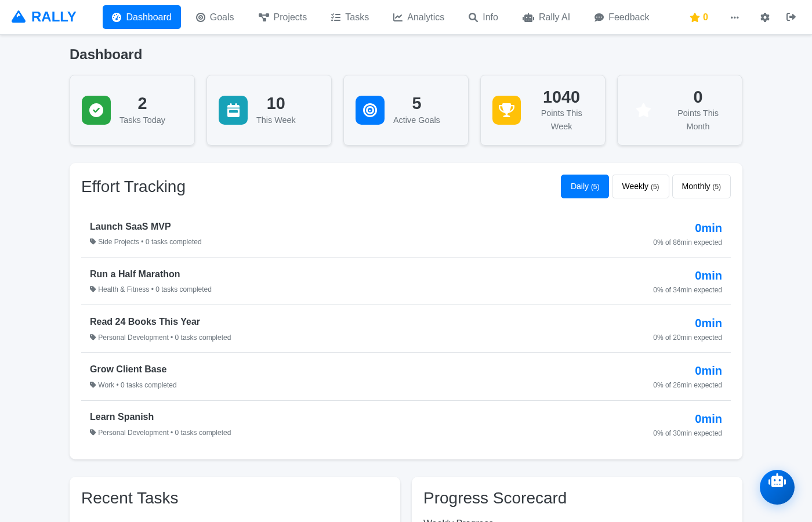Switch to Monthly effort view
Screen dimensions: 812x522
click(701, 186)
